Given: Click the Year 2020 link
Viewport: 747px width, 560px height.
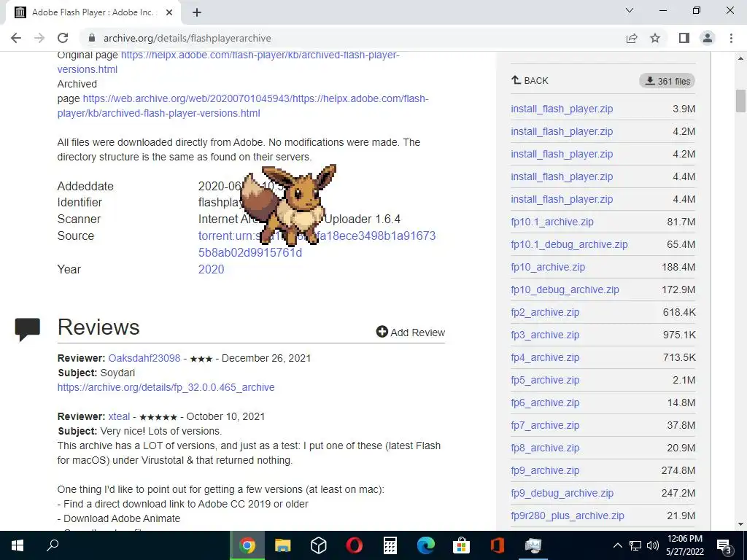Looking at the screenshot, I should coord(211,269).
